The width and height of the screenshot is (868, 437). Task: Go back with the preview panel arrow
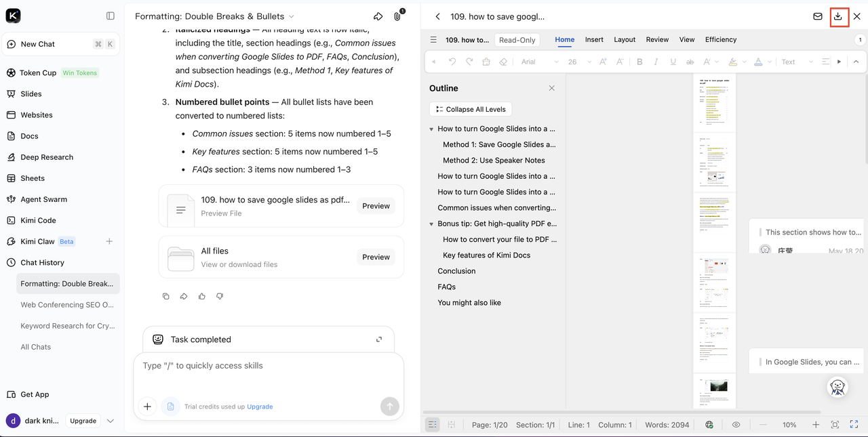[x=437, y=16]
